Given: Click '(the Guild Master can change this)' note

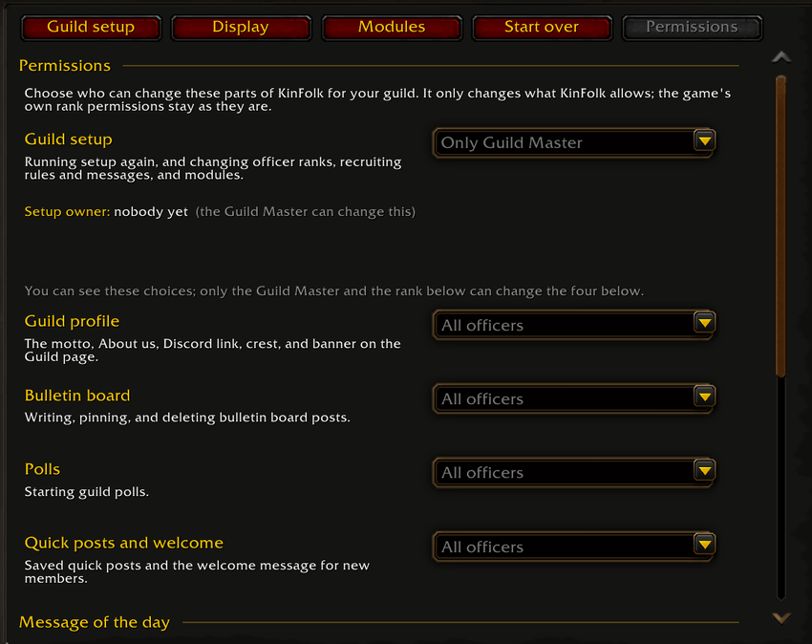Looking at the screenshot, I should (305, 212).
